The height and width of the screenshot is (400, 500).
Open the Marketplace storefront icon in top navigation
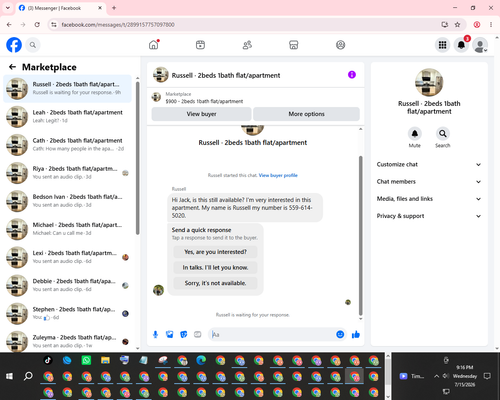(x=294, y=45)
